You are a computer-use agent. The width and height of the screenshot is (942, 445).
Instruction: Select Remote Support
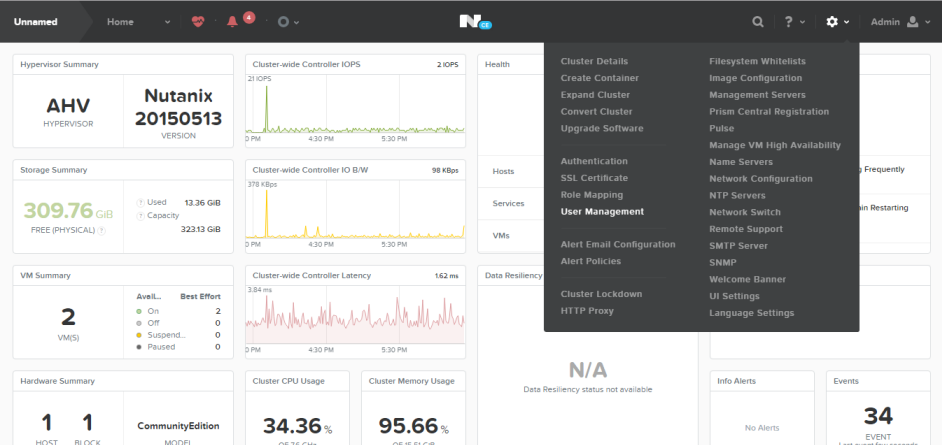coord(746,229)
